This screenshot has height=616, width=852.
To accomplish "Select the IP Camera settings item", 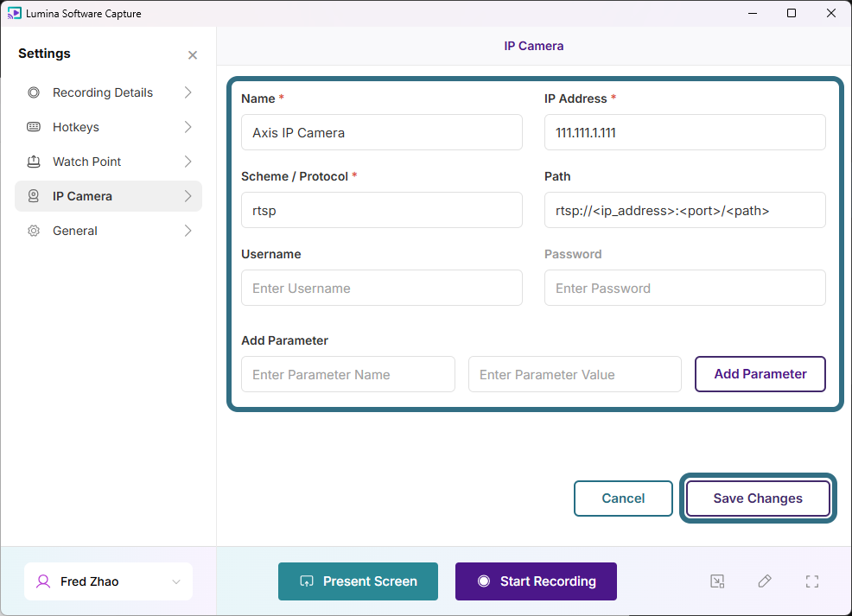I will coord(109,196).
